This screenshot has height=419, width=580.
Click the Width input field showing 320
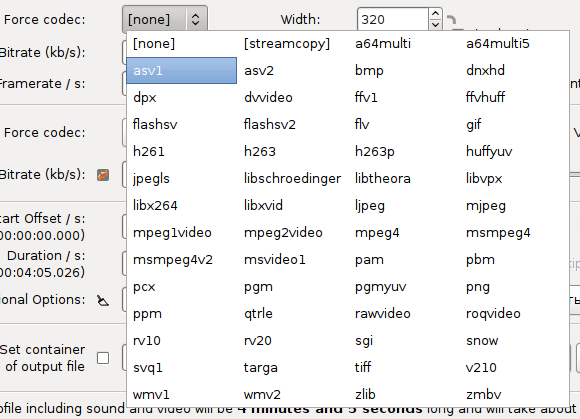[393, 19]
